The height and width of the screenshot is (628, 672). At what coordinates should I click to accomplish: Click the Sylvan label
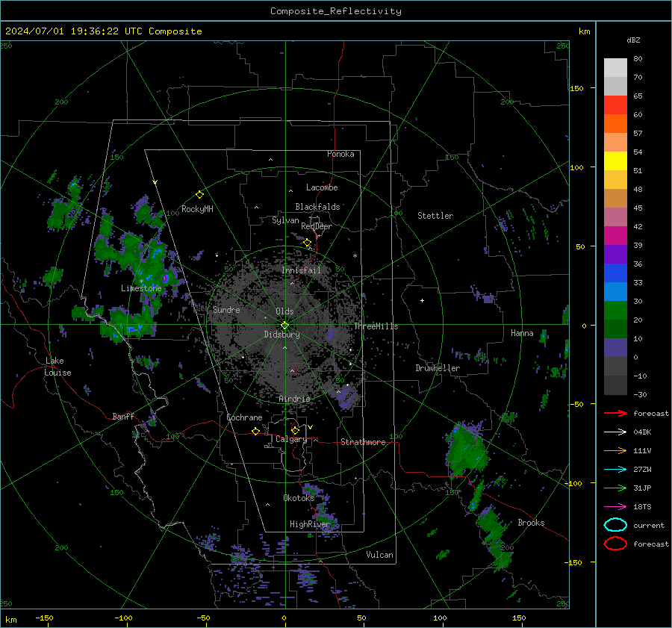pyautogui.click(x=285, y=220)
